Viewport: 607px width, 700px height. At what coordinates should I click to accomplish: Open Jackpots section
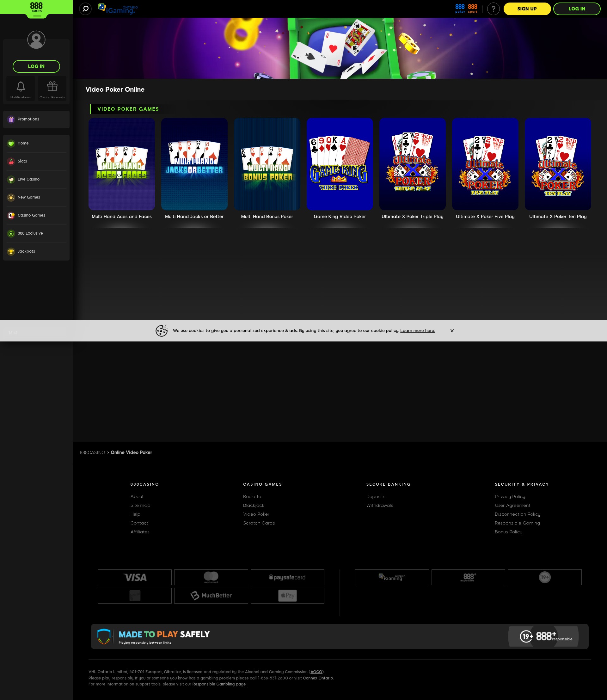[x=36, y=251]
